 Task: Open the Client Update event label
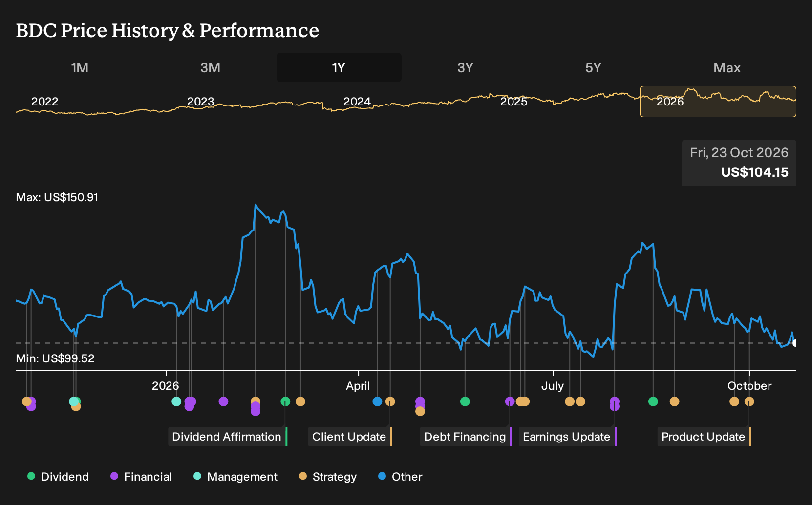tap(350, 437)
